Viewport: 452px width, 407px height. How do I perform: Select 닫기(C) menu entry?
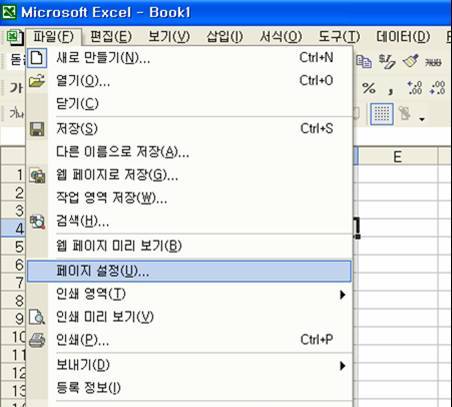189,104
